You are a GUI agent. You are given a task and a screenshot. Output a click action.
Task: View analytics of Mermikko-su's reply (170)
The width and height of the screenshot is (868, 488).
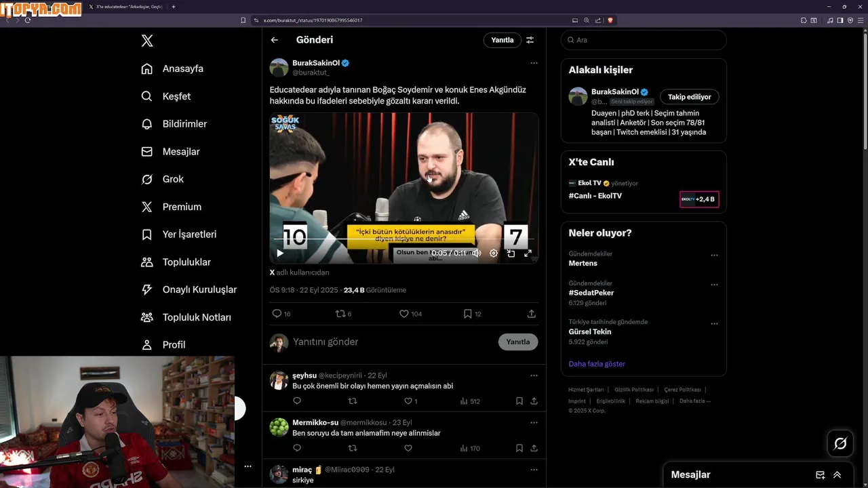pyautogui.click(x=470, y=448)
